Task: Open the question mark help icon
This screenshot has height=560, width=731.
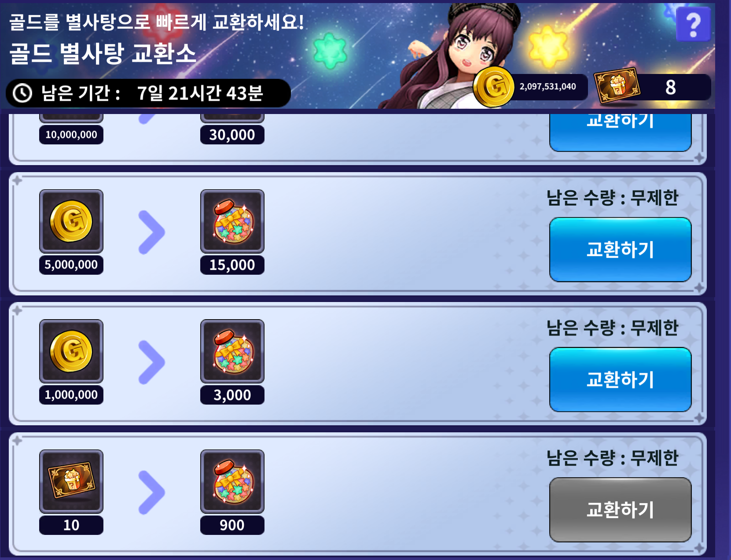Action: pyautogui.click(x=693, y=24)
